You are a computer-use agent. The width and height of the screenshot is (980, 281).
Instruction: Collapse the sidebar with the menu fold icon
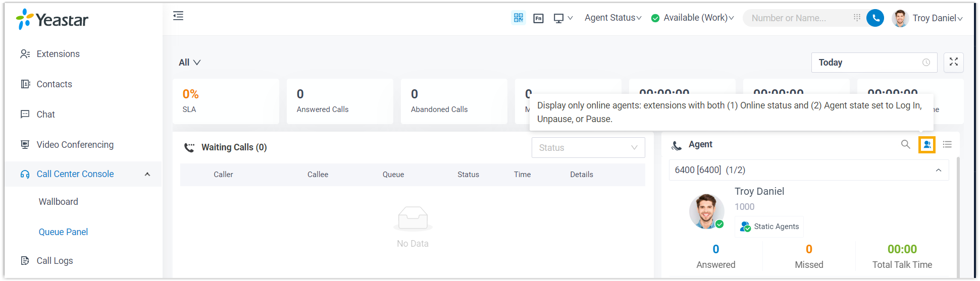178,16
